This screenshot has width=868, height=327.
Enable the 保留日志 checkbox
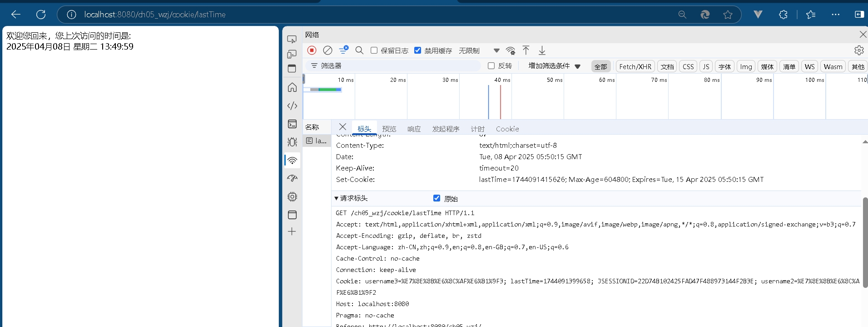374,50
